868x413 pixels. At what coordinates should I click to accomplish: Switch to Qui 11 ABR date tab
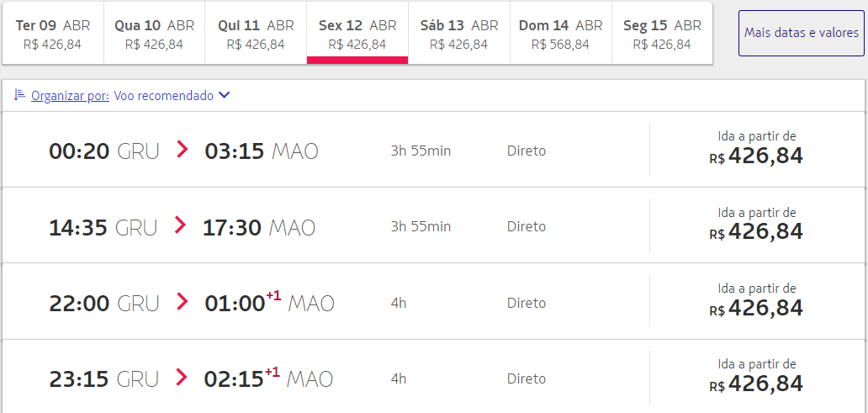point(256,33)
